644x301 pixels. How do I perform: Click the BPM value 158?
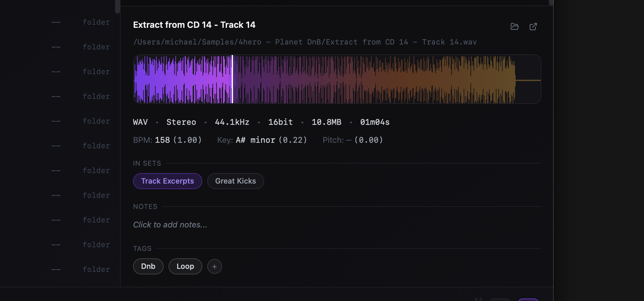[162, 140]
